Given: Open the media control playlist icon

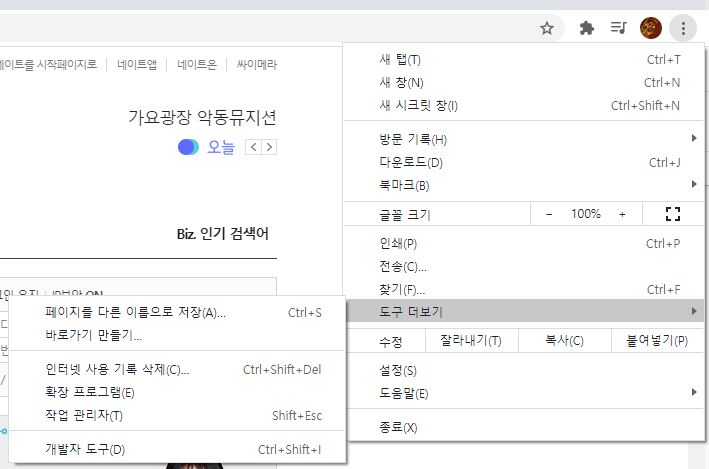Looking at the screenshot, I should [619, 28].
